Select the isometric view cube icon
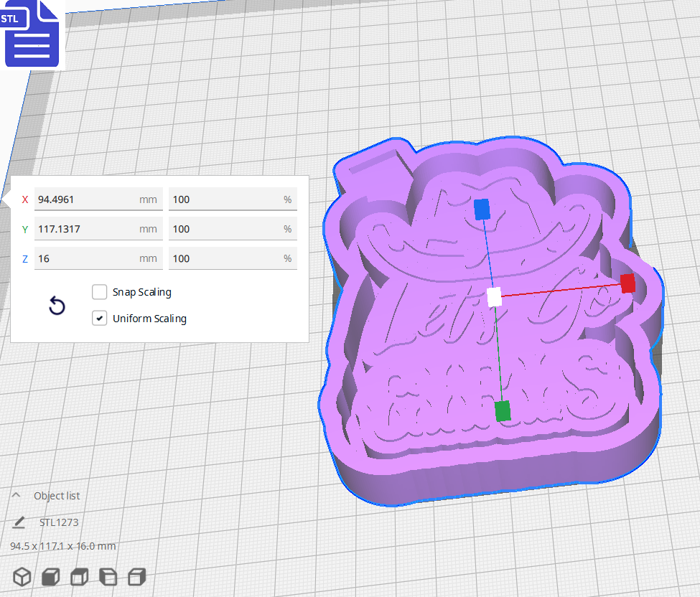This screenshot has height=597, width=700. pyautogui.click(x=22, y=576)
